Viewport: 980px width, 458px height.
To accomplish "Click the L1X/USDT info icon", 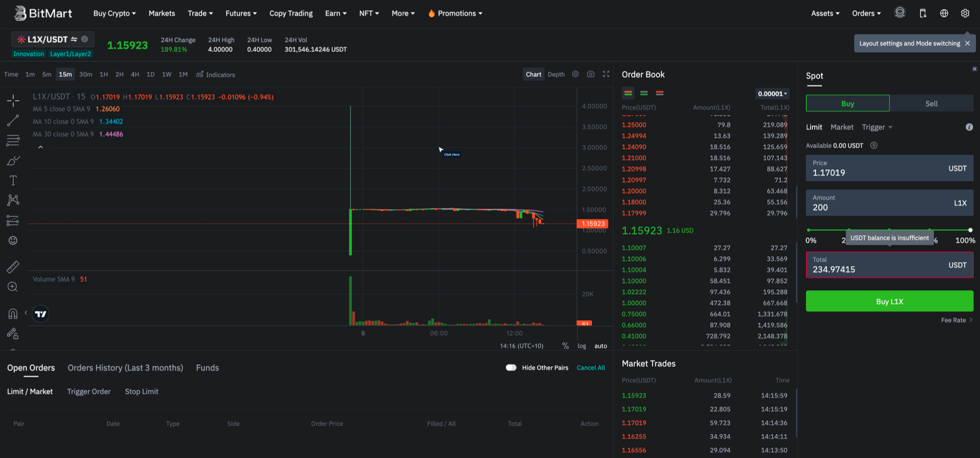I will click(85, 39).
